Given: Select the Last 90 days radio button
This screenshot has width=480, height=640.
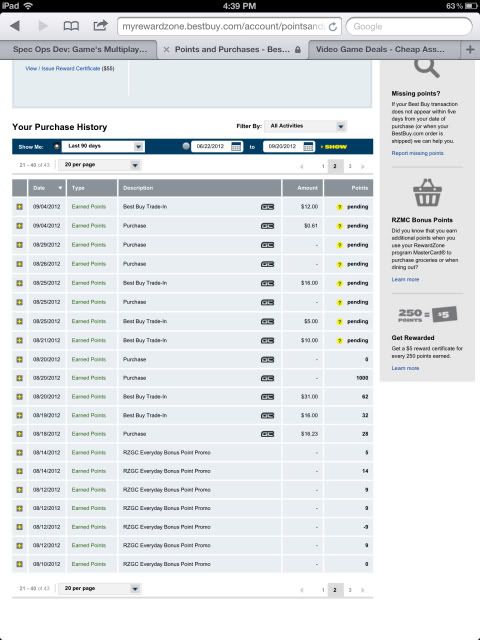Looking at the screenshot, I should 57,146.
